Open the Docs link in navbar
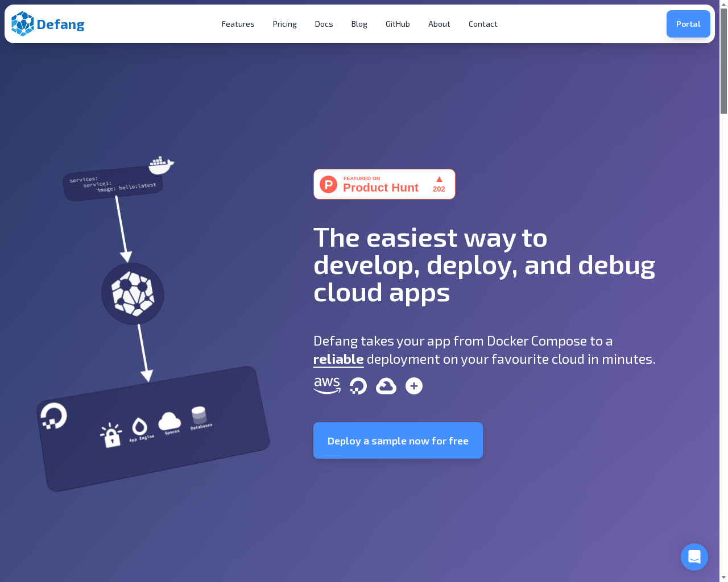The width and height of the screenshot is (728, 582). [x=324, y=24]
